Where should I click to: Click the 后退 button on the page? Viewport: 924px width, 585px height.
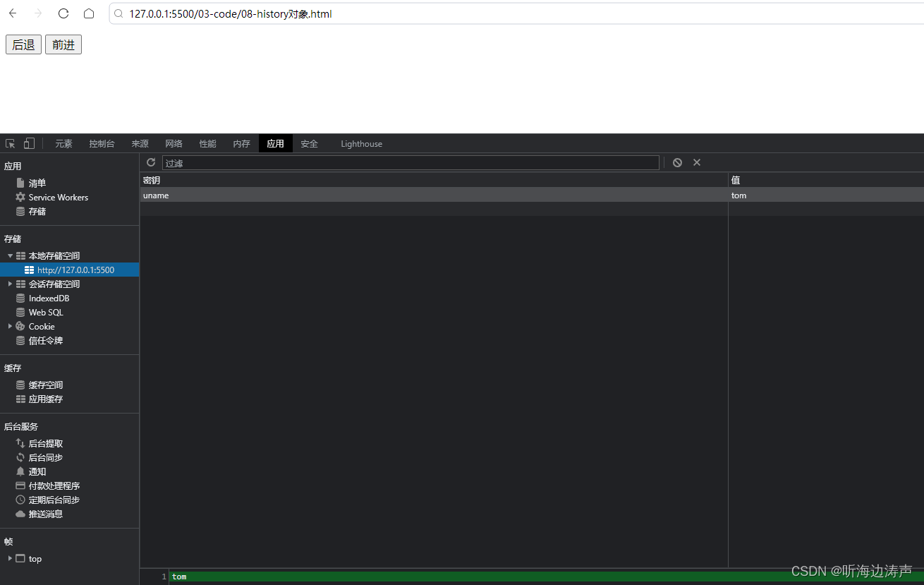pyautogui.click(x=23, y=44)
